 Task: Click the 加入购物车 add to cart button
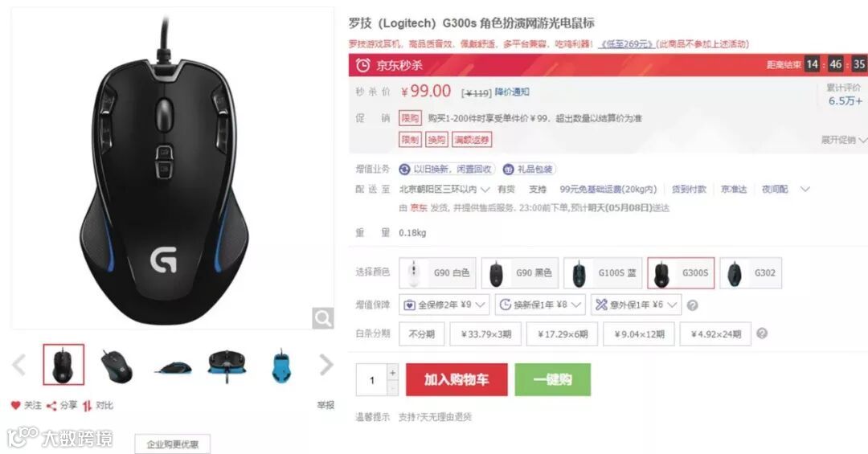pos(457,379)
